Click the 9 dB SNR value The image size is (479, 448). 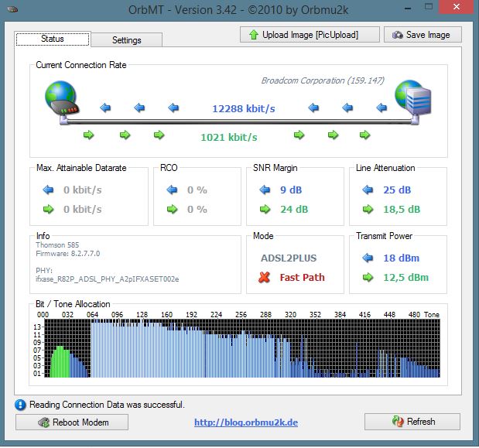click(x=291, y=190)
